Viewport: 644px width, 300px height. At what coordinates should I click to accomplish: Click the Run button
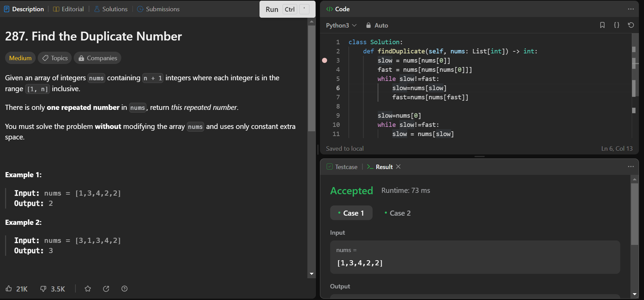tap(272, 10)
